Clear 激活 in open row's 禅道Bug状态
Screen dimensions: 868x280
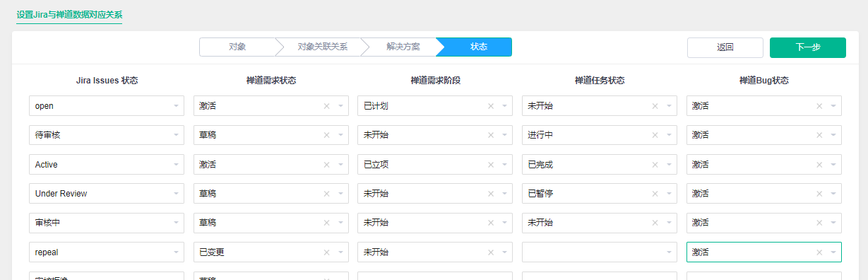point(819,106)
